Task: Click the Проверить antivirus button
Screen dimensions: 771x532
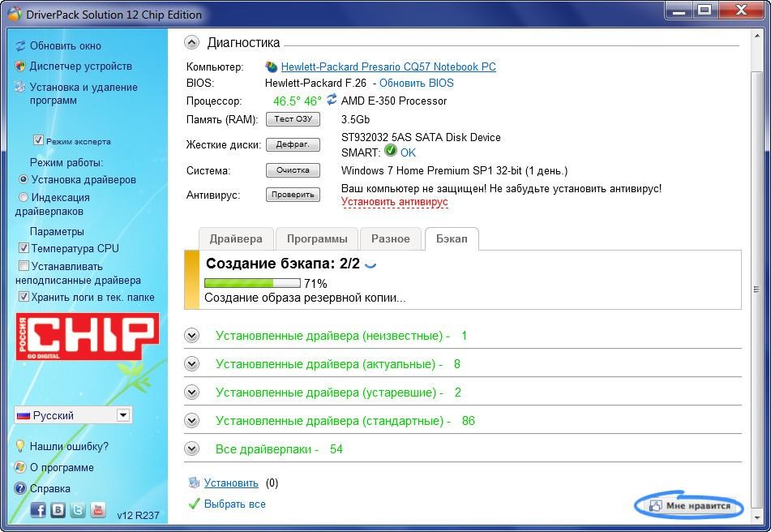Action: click(x=293, y=195)
